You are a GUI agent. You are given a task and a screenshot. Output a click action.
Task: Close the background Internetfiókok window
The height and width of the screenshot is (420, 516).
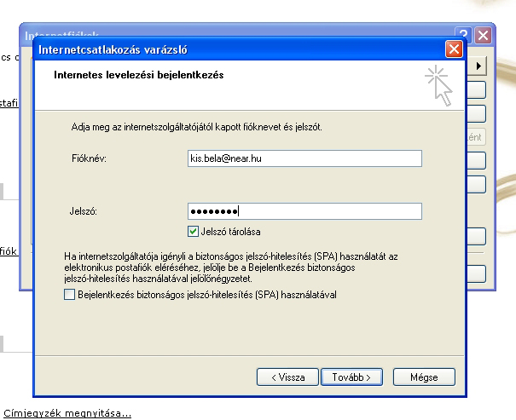click(x=484, y=36)
